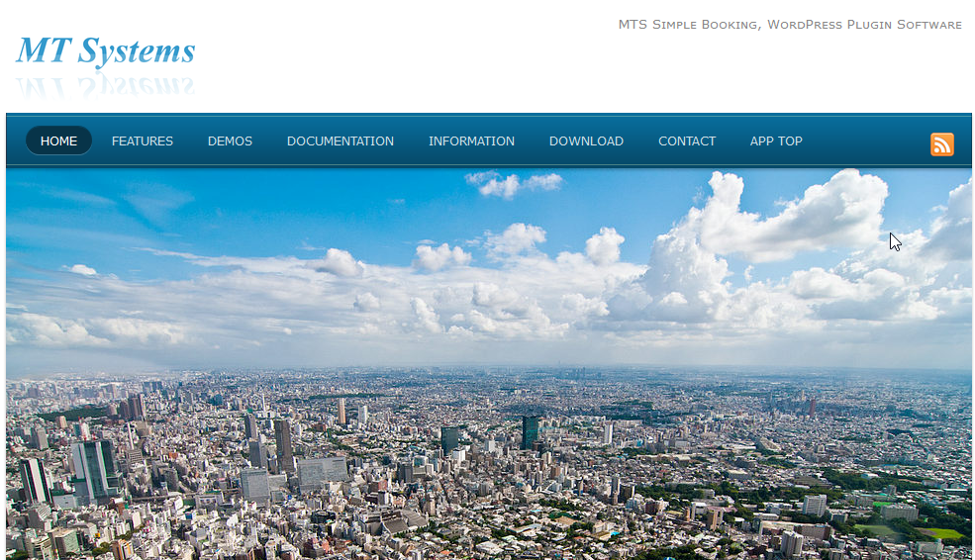Click the mirrored reflection under the logo
This screenshot has height=560, width=975.
(x=105, y=86)
